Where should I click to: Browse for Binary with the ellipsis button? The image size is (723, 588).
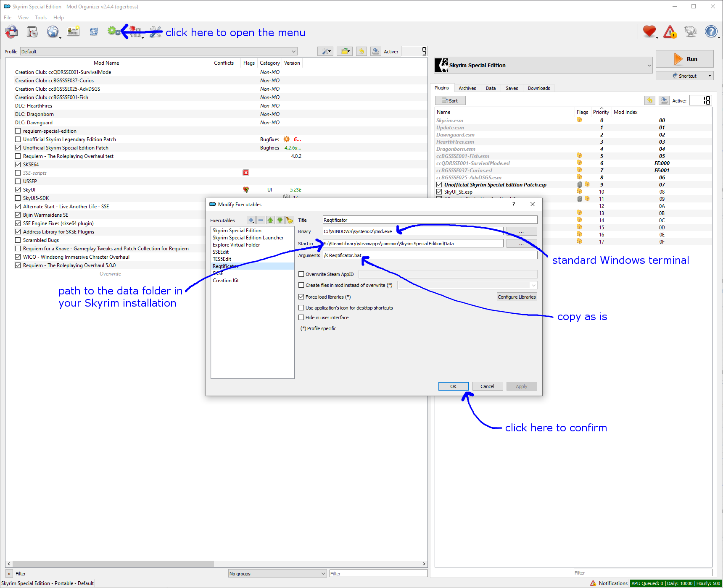point(522,231)
